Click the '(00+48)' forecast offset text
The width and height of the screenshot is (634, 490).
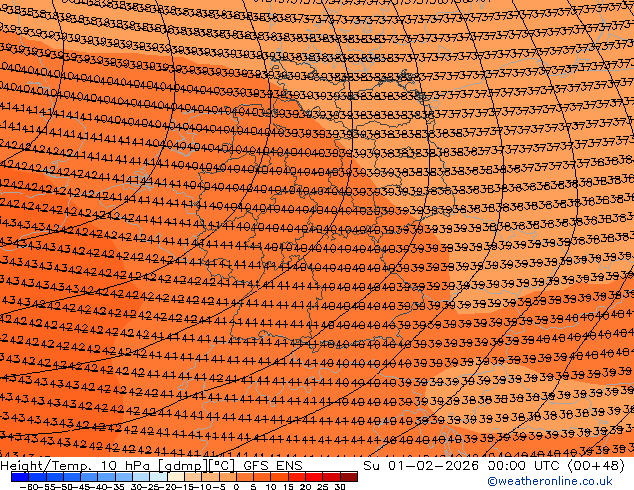pos(597,466)
